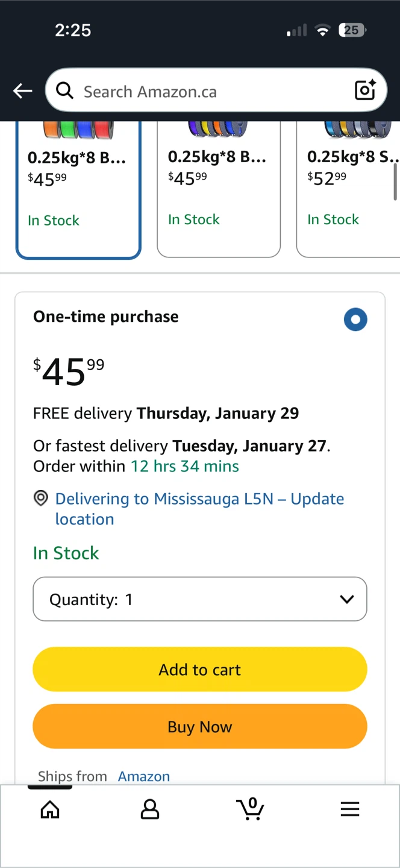Screen dimensions: 400x868
Task: Click the Buy Now button
Action: [200, 726]
